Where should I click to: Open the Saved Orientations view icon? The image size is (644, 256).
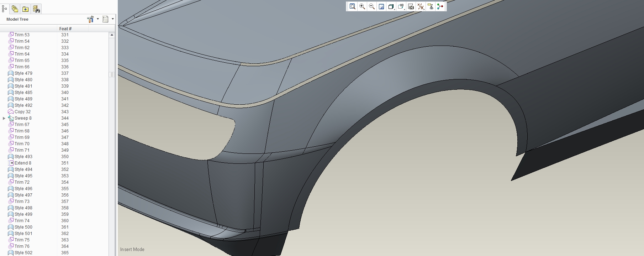point(401,6)
